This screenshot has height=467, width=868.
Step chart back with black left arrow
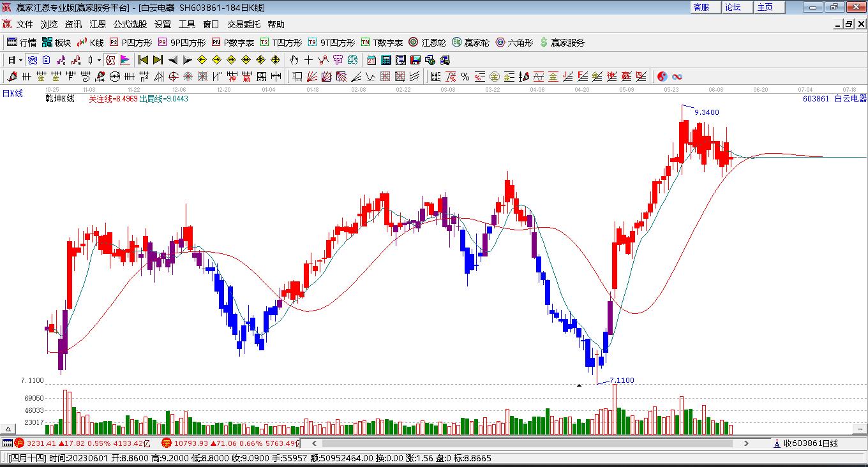tap(172, 60)
